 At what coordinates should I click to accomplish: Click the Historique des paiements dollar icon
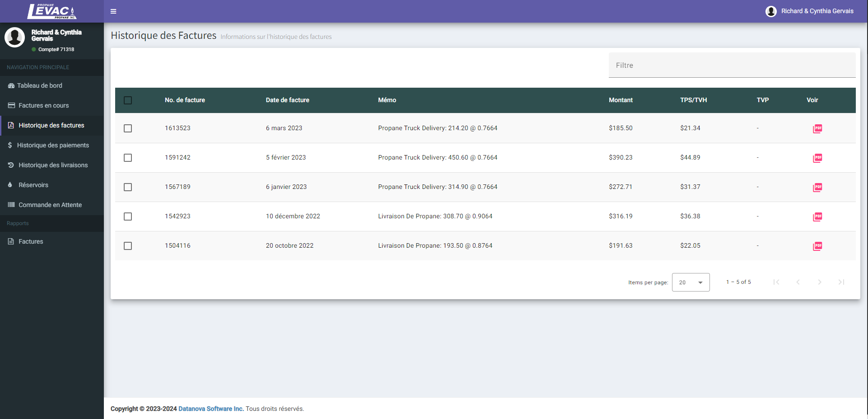10,145
